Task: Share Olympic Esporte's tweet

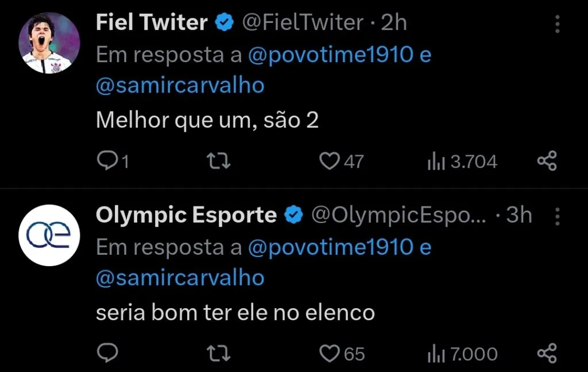Action: coord(547,353)
